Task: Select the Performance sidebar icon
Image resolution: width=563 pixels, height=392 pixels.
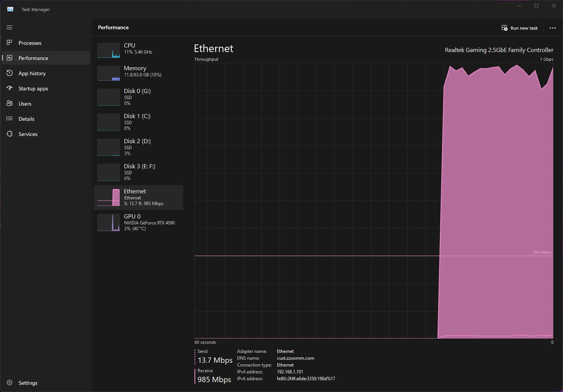Action: click(9, 58)
